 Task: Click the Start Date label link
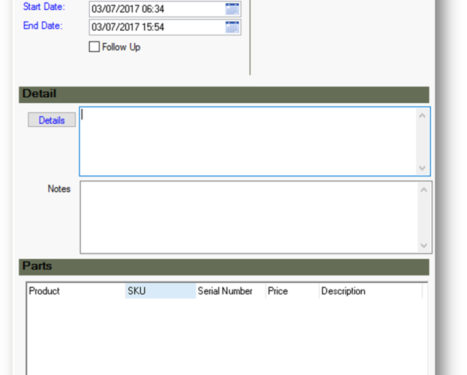pyautogui.click(x=44, y=7)
